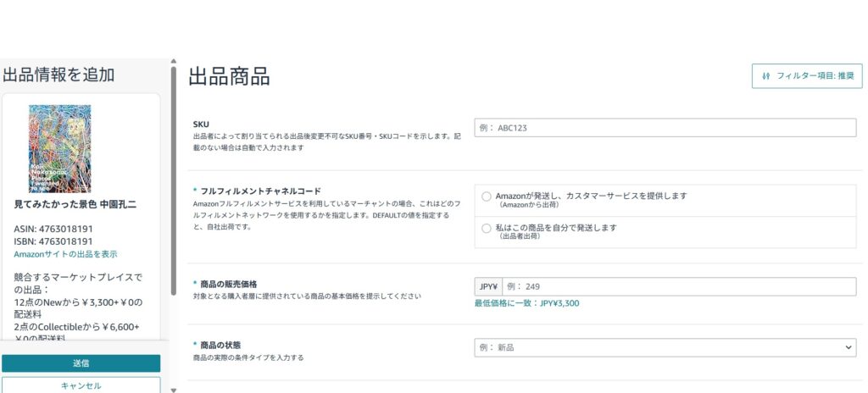Click '最低価格に一致：JPY¥3,300' link

click(x=526, y=303)
